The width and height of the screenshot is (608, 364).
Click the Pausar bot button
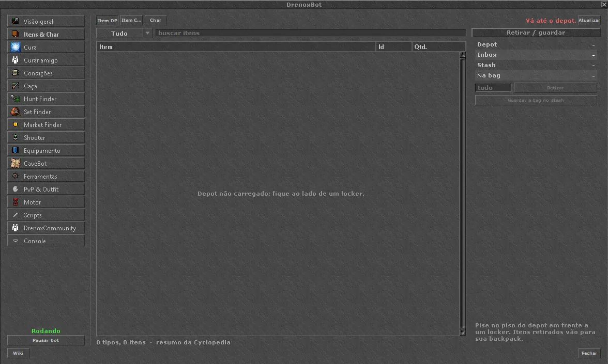(x=45, y=340)
